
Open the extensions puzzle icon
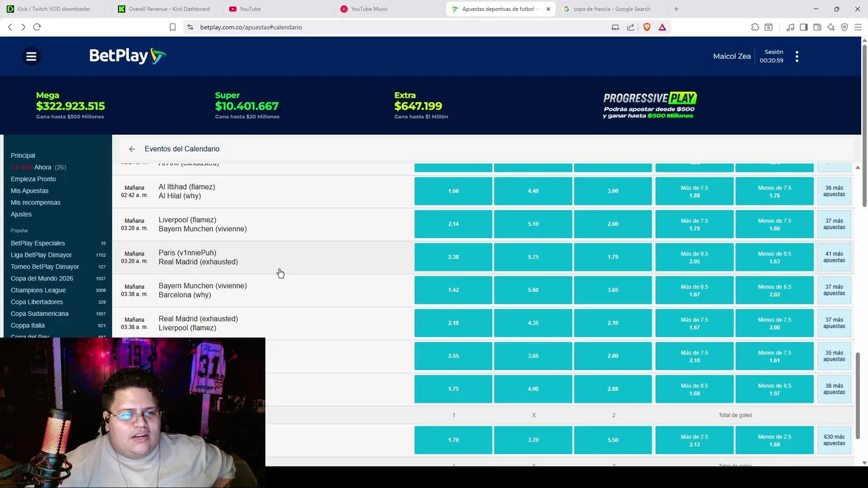tap(755, 27)
